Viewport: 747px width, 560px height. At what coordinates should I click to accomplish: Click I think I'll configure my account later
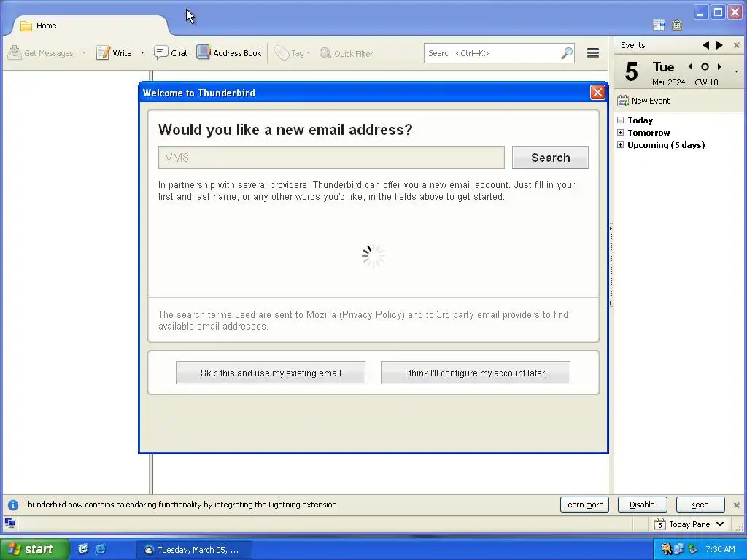tap(476, 373)
